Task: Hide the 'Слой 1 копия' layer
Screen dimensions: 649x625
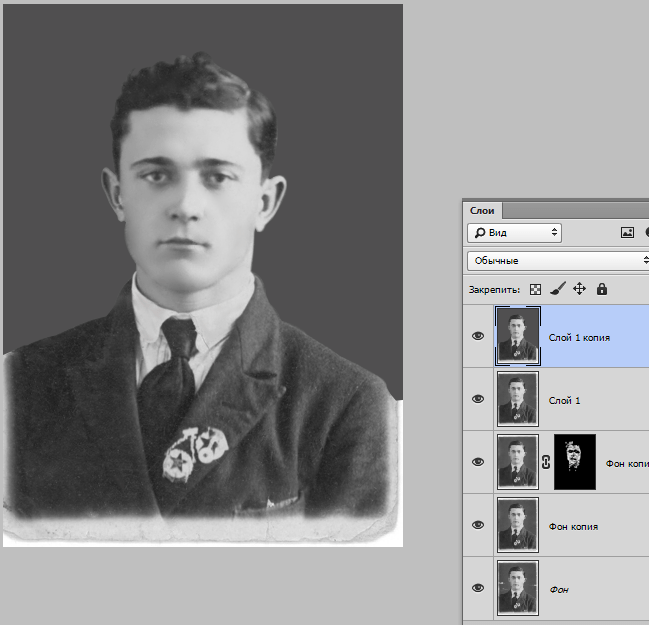Action: tap(478, 336)
